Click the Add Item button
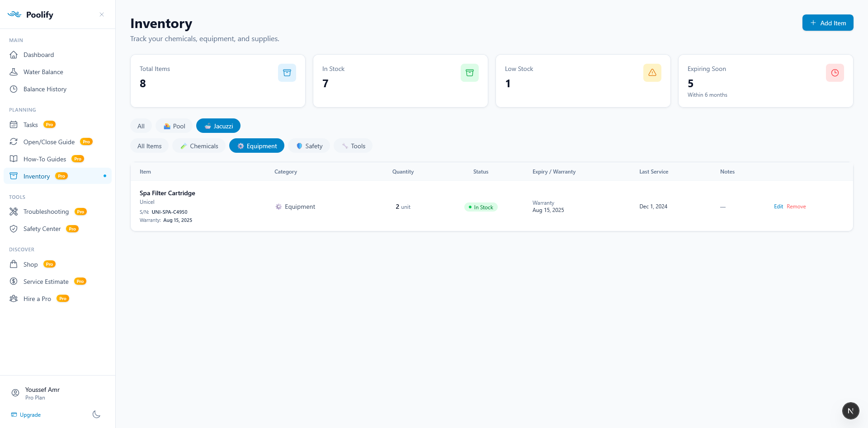 click(x=828, y=23)
